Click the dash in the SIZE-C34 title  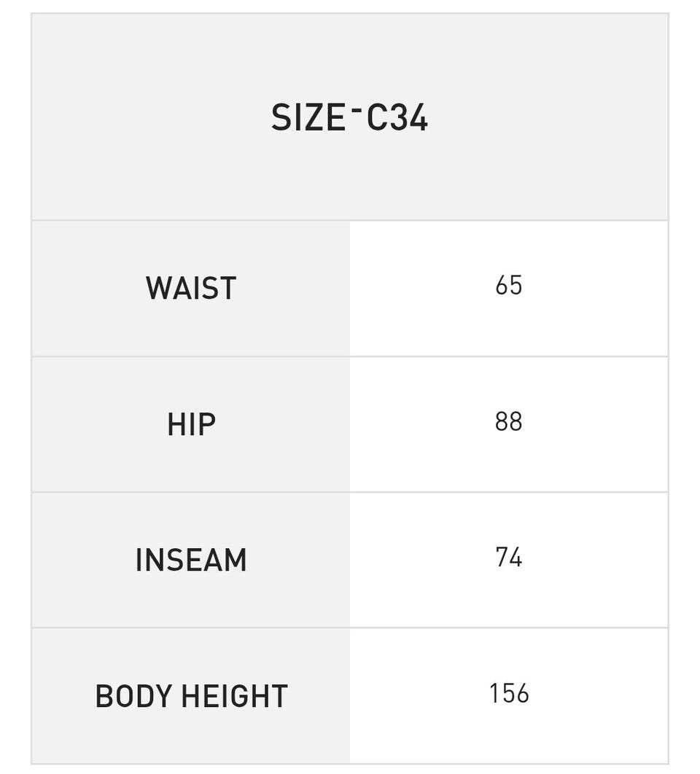[x=357, y=109]
